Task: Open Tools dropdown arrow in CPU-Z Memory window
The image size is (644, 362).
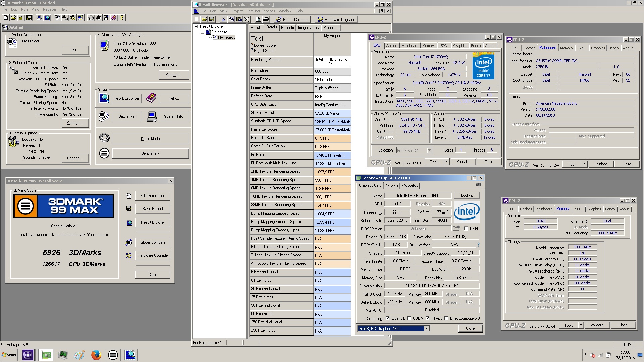Action: [x=581, y=325]
